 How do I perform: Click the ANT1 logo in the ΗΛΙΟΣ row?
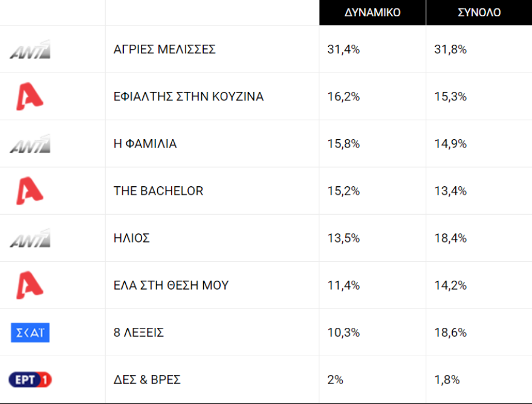tap(30, 238)
